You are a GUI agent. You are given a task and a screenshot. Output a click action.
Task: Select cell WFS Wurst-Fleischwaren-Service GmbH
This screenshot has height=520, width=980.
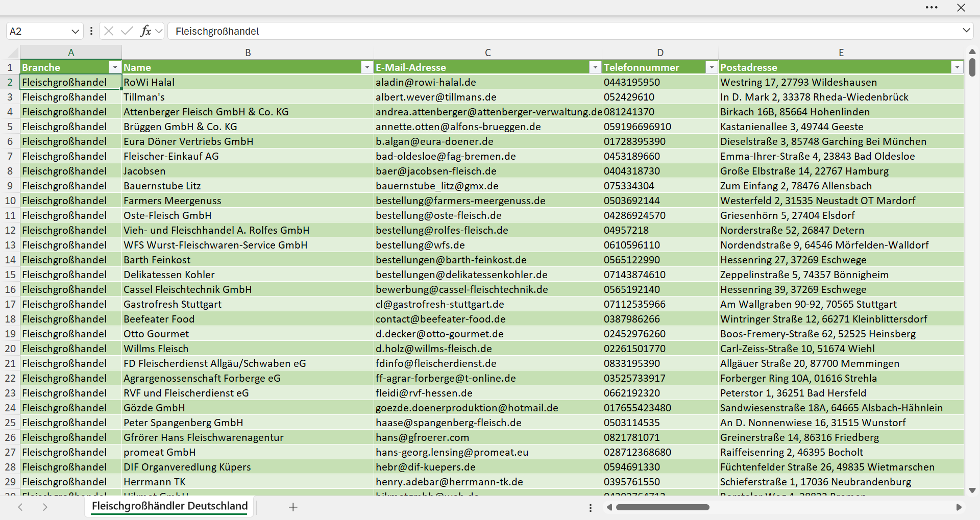pyautogui.click(x=248, y=245)
